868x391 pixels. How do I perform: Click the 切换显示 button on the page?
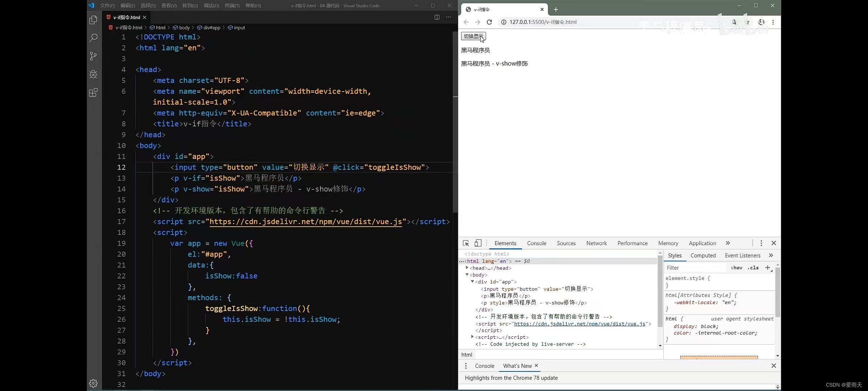pos(473,36)
